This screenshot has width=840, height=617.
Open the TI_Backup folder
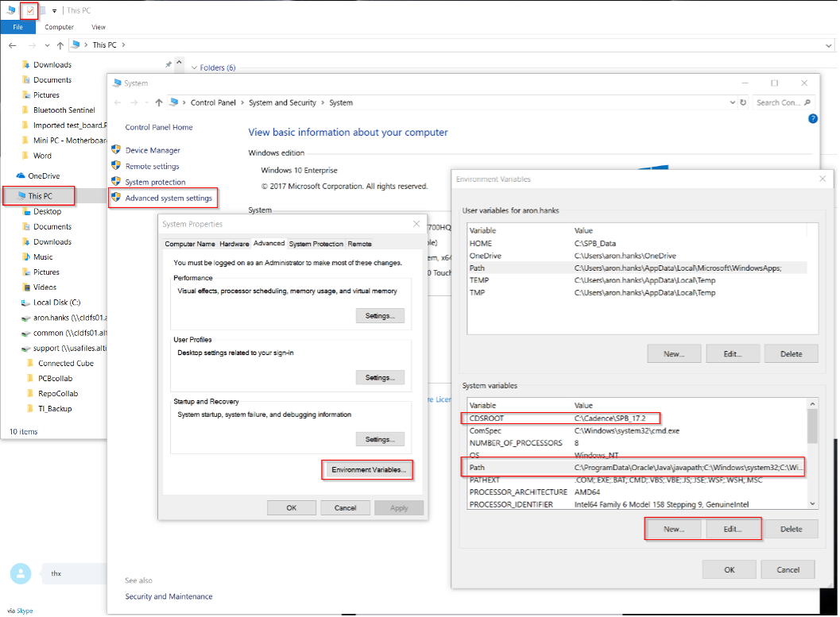point(55,409)
